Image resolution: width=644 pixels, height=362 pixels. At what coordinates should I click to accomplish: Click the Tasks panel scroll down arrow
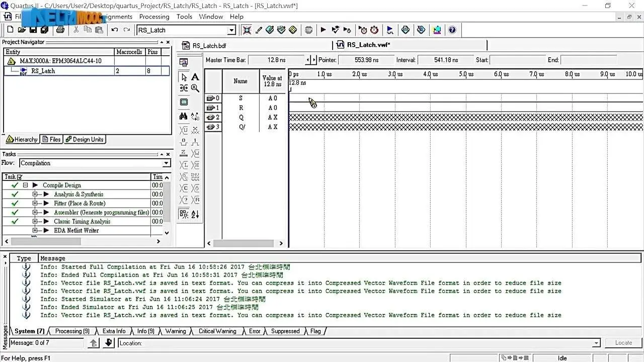167,233
